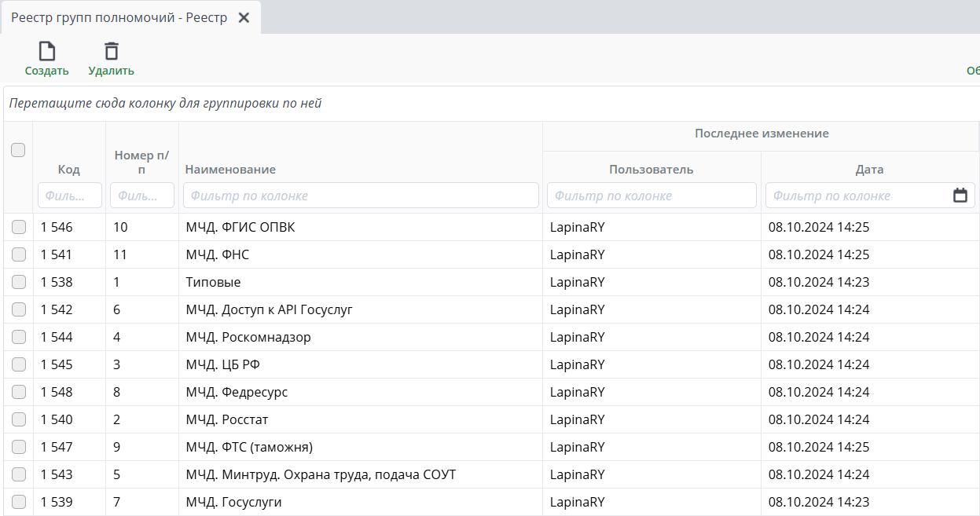Focus the Код column filter field

(69, 196)
